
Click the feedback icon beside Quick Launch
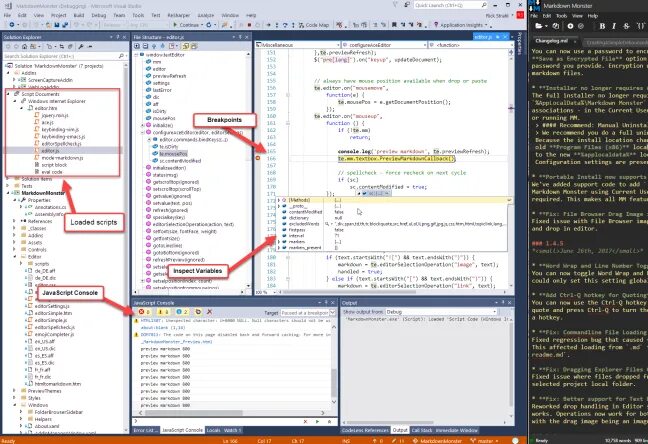407,5
